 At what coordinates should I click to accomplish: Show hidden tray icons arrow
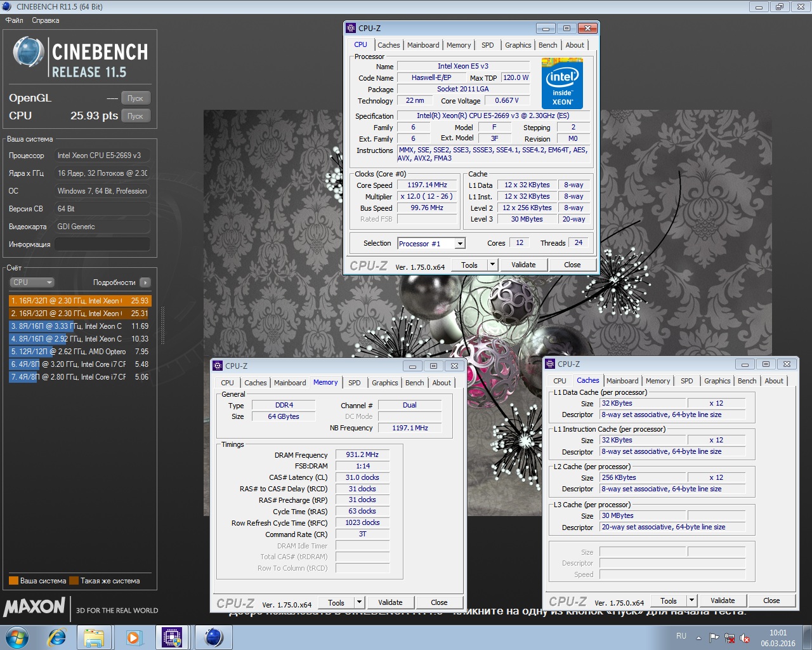coord(698,637)
